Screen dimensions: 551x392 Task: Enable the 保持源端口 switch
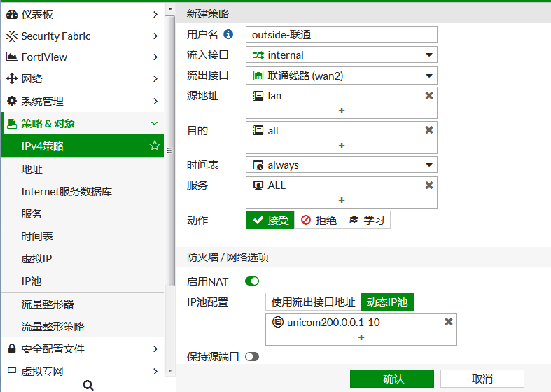pos(251,356)
